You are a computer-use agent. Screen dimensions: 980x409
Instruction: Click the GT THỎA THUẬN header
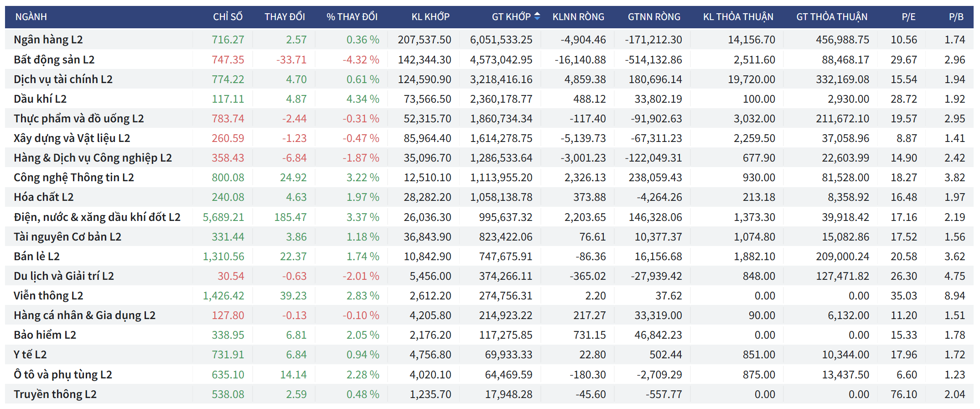[x=831, y=17]
